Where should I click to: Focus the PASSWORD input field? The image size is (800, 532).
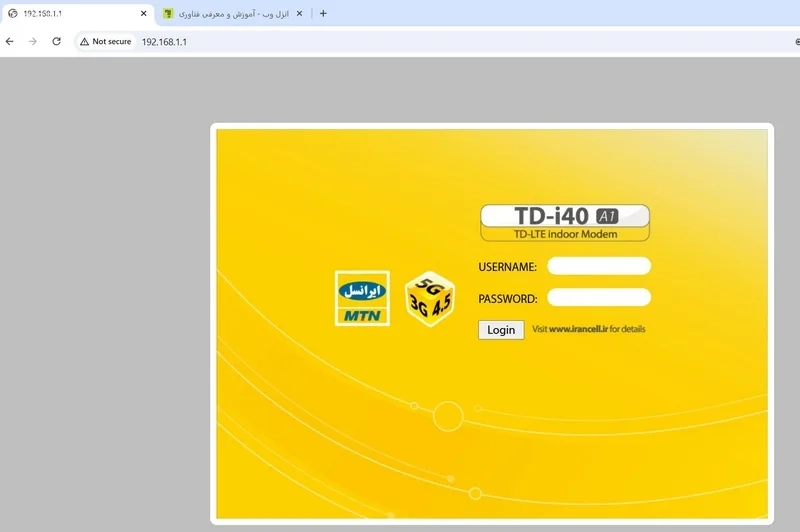coord(599,297)
